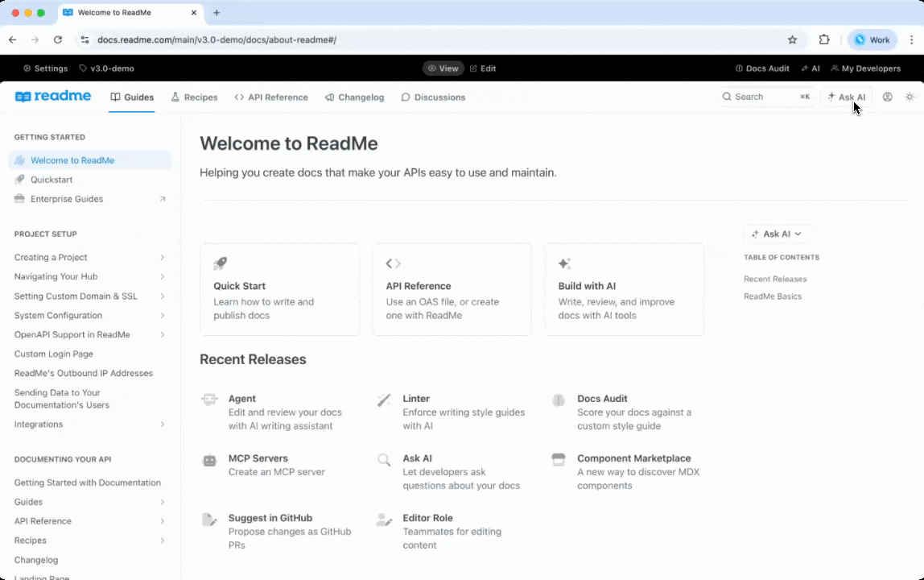Click the ReadMe logo
924x580 pixels.
click(x=53, y=96)
